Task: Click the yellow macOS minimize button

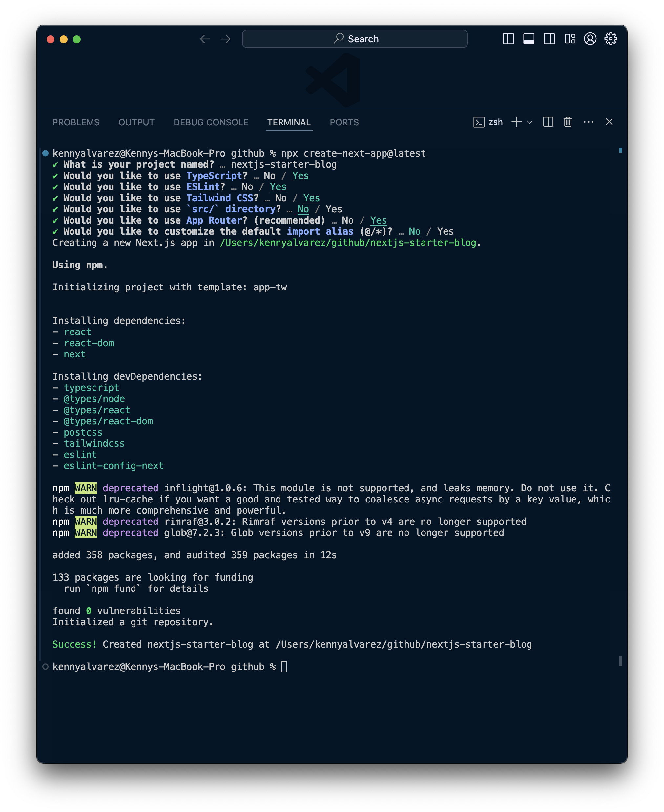Action: [64, 39]
